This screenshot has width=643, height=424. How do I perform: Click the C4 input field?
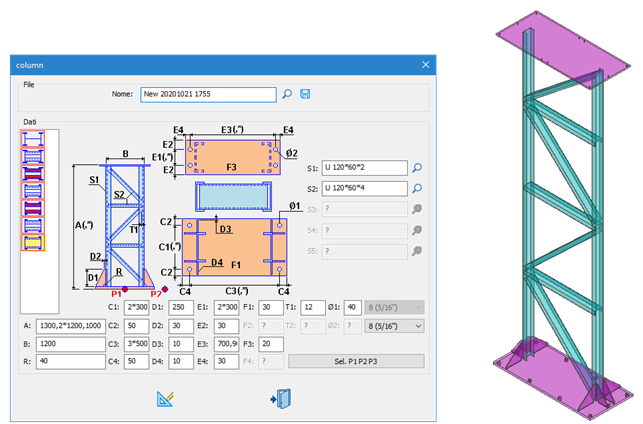pyautogui.click(x=136, y=362)
